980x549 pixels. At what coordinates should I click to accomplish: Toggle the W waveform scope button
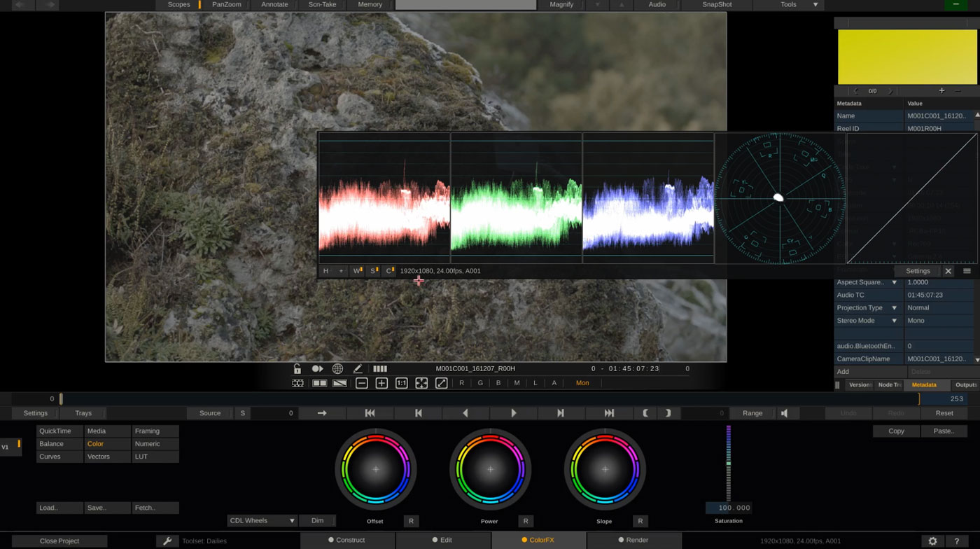coord(357,271)
